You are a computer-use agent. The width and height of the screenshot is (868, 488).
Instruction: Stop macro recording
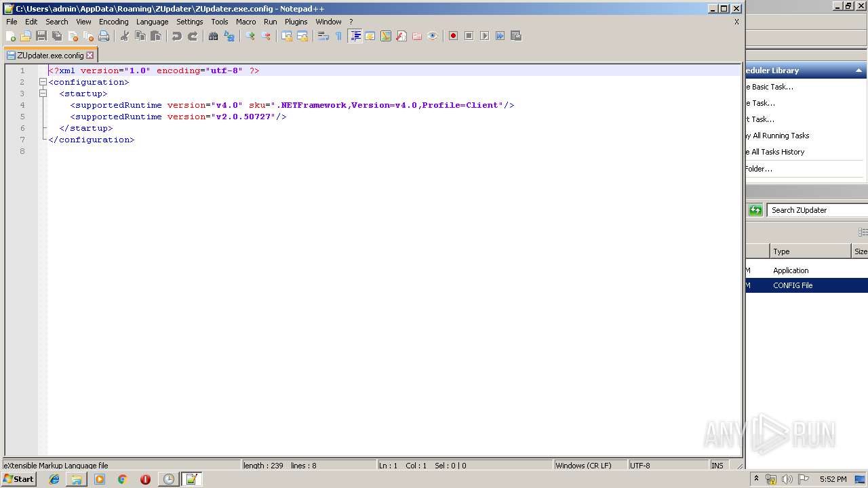(x=469, y=36)
